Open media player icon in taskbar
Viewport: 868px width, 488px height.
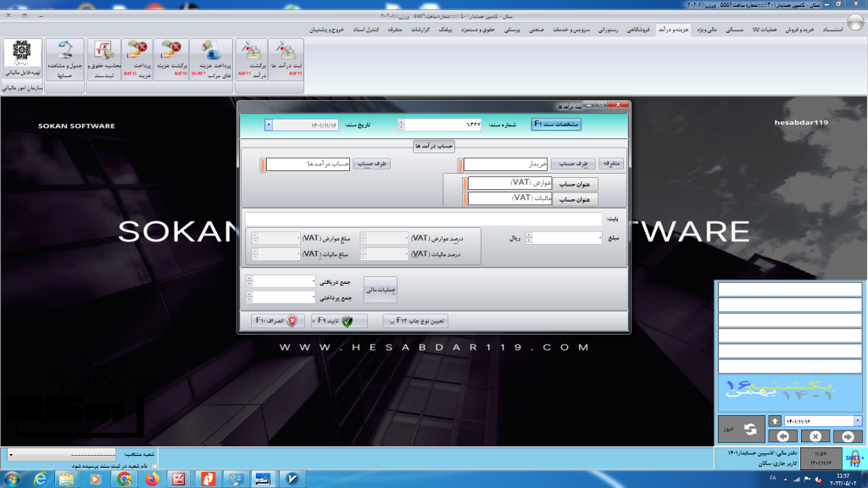pos(95,480)
